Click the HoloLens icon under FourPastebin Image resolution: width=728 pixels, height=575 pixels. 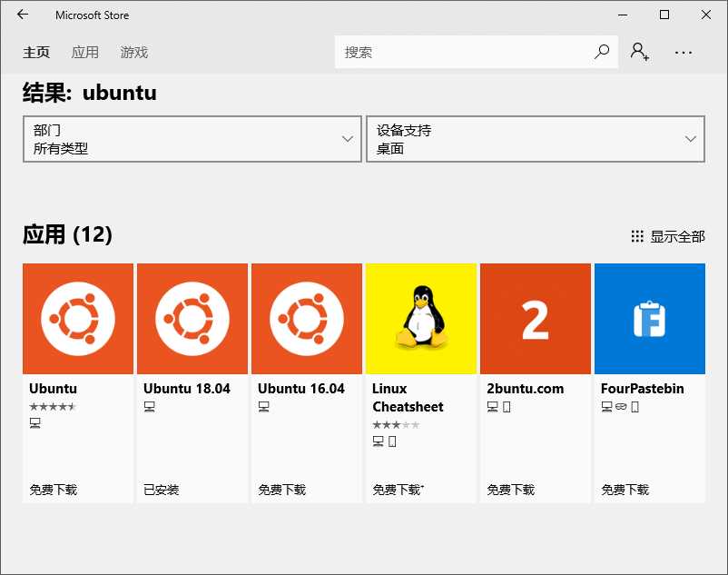click(x=621, y=407)
